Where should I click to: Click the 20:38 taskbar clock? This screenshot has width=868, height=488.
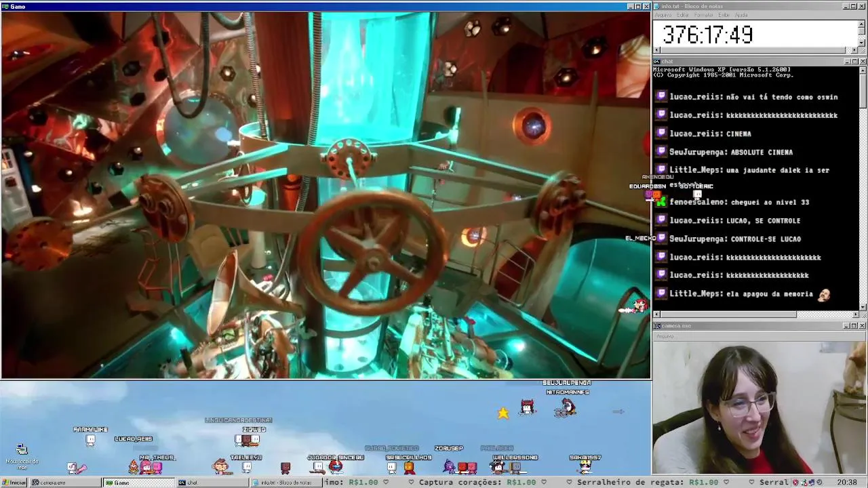coord(847,483)
